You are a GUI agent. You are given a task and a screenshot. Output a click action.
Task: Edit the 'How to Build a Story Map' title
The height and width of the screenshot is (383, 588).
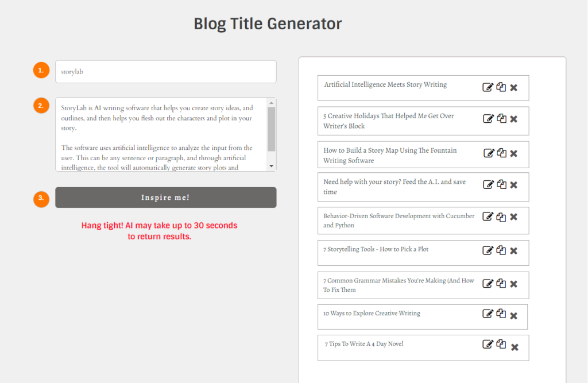pyautogui.click(x=489, y=153)
